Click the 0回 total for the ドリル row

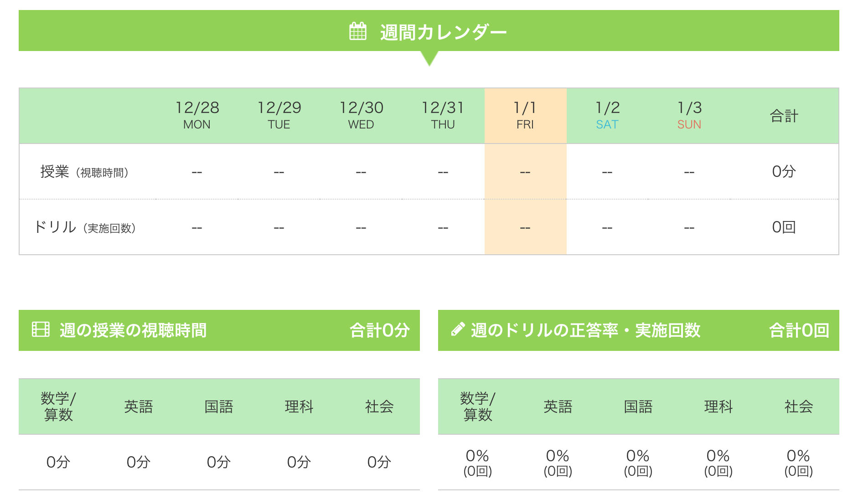coord(784,227)
